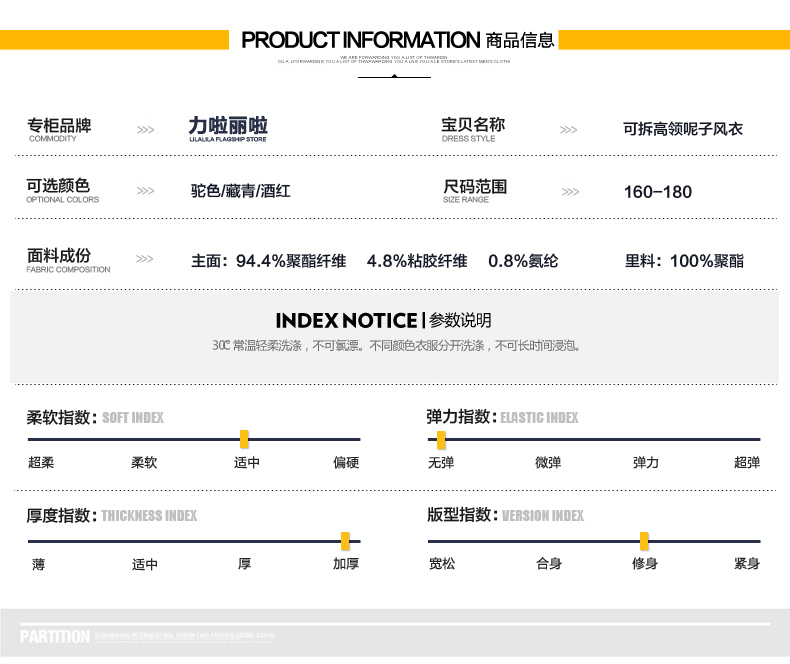
Task: Click the INDEX NOTICE 参数说明 heading
Action: 383,320
